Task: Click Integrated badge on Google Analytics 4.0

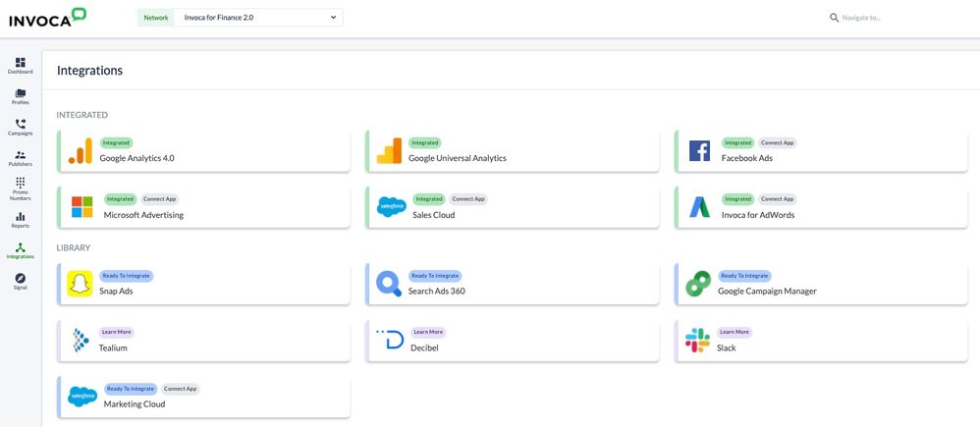Action: click(x=116, y=142)
